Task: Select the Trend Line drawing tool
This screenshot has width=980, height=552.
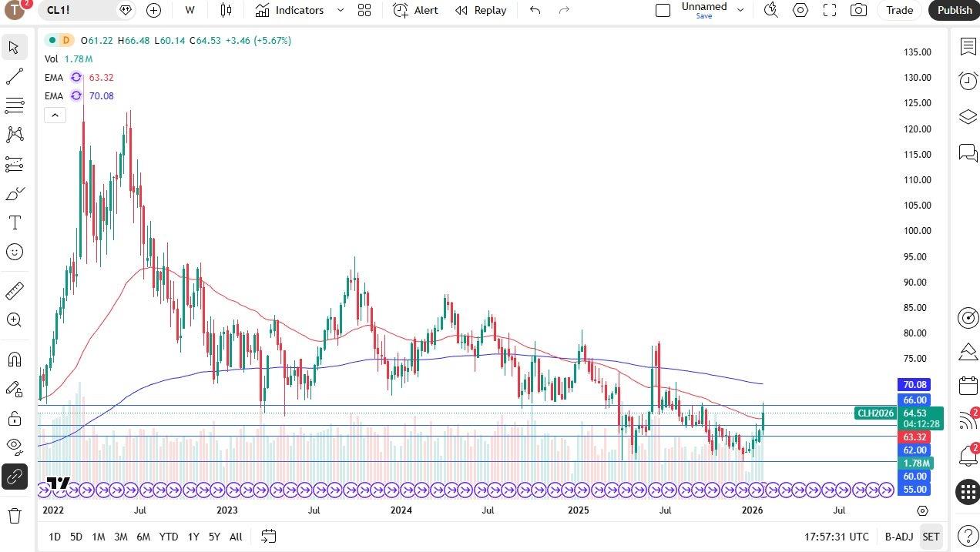Action: [x=14, y=76]
